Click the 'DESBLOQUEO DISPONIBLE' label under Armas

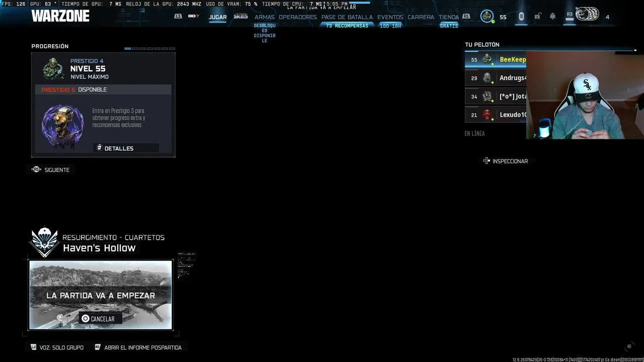click(x=265, y=33)
